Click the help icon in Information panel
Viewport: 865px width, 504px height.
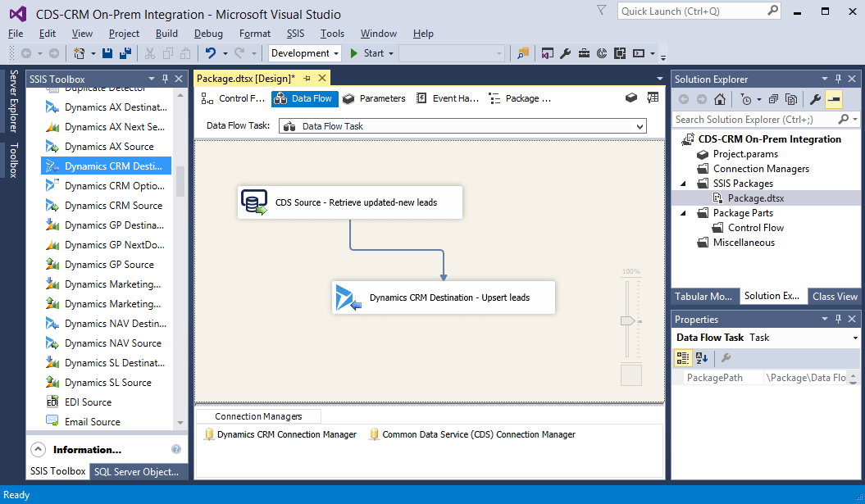[176, 449]
